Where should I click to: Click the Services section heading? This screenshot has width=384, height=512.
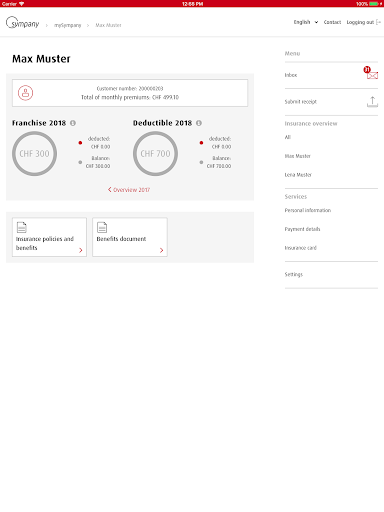tap(296, 197)
